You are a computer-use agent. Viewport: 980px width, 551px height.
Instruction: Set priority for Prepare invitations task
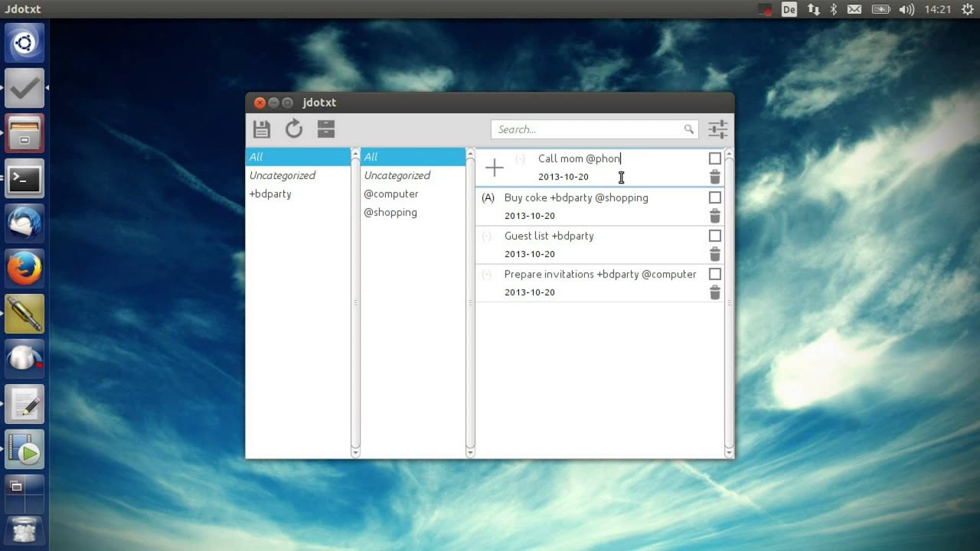click(x=487, y=274)
